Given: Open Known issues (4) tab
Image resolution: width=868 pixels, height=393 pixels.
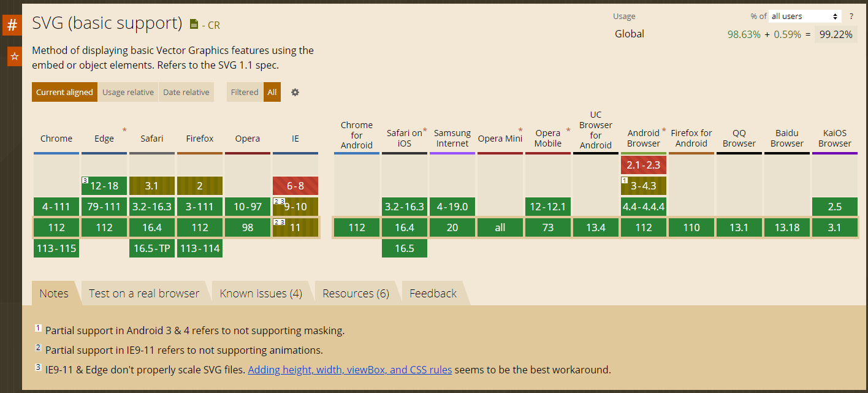Looking at the screenshot, I should [x=261, y=293].
